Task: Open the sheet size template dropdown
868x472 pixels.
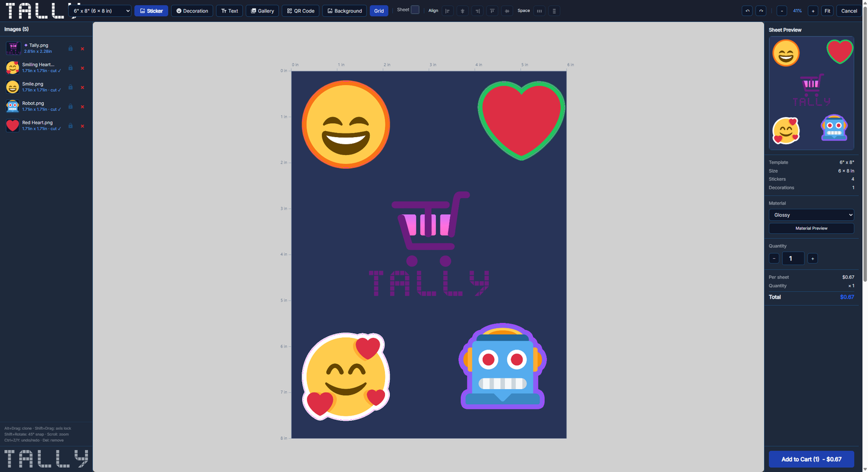Action: [100, 11]
